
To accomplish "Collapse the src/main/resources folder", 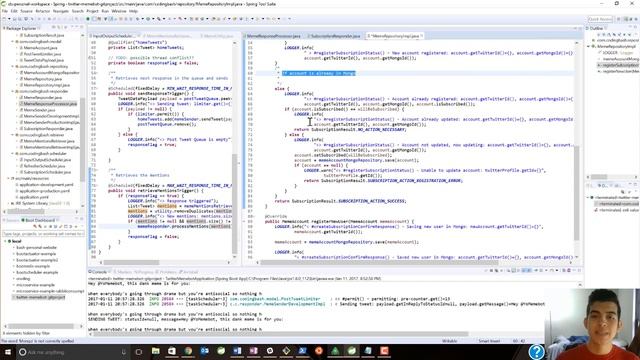I will coord(8,178).
